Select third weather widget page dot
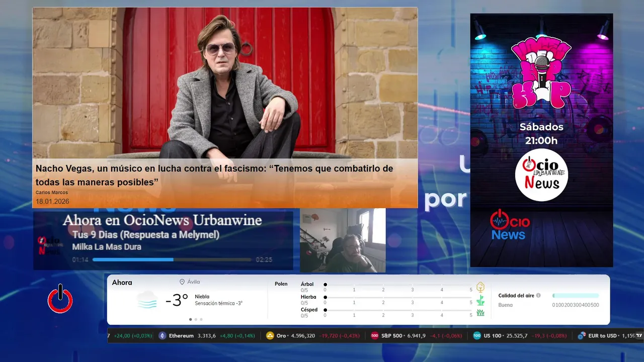The width and height of the screenshot is (644, 362). click(201, 319)
